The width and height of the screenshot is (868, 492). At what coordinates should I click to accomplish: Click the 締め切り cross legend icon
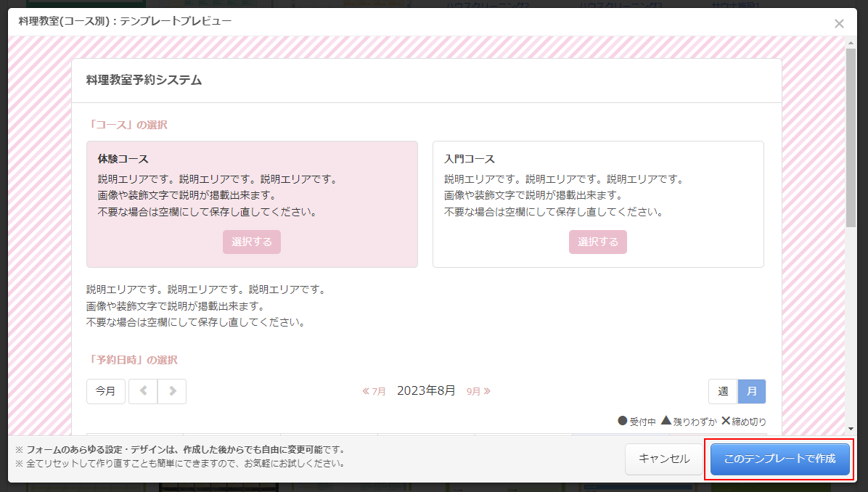725,421
